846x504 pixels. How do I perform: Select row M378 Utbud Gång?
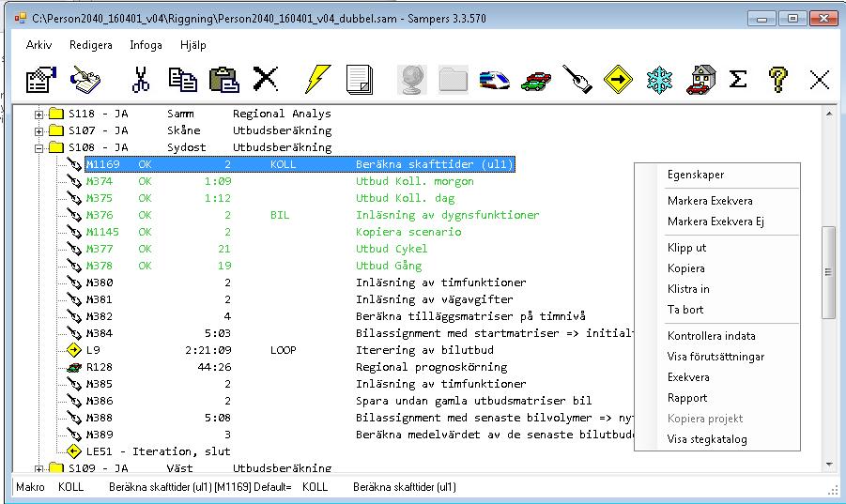pos(254,266)
